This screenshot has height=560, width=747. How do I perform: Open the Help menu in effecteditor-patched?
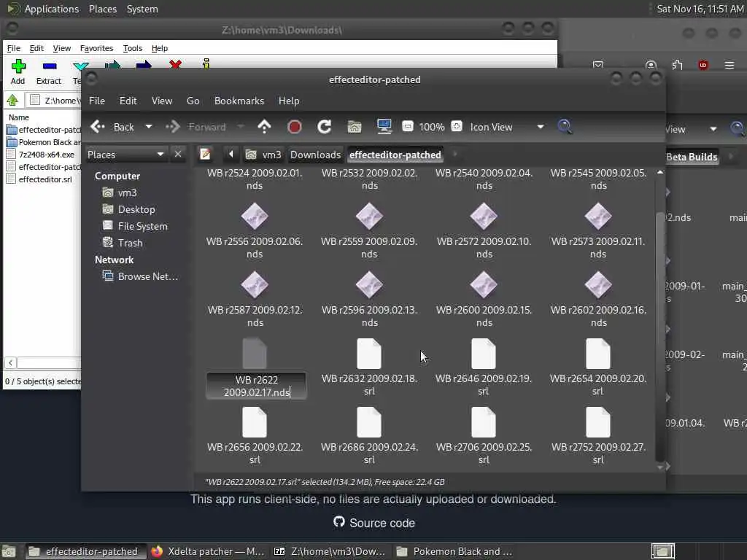[x=289, y=101]
